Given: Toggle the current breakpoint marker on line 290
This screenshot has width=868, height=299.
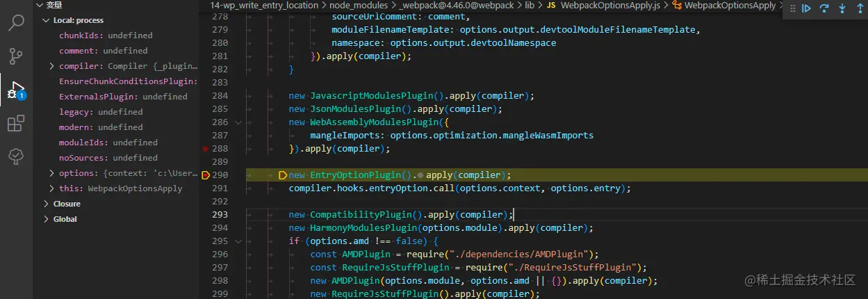Looking at the screenshot, I should pyautogui.click(x=206, y=175).
